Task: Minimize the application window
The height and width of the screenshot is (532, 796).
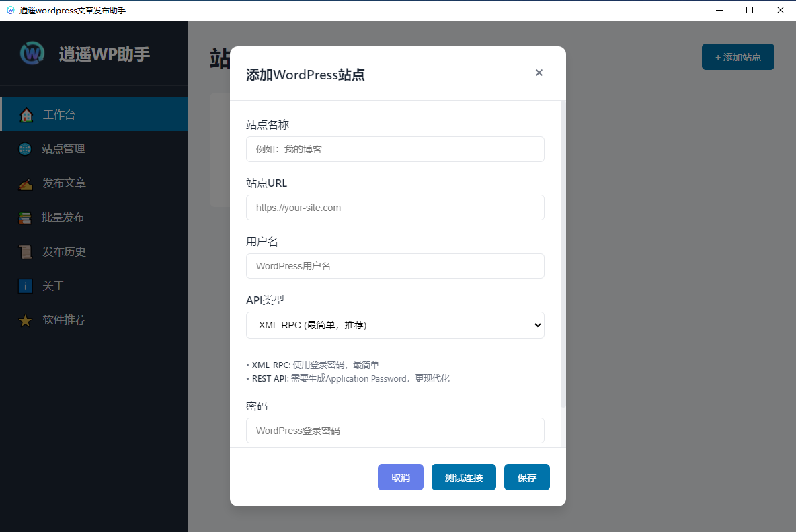Action: point(719,10)
